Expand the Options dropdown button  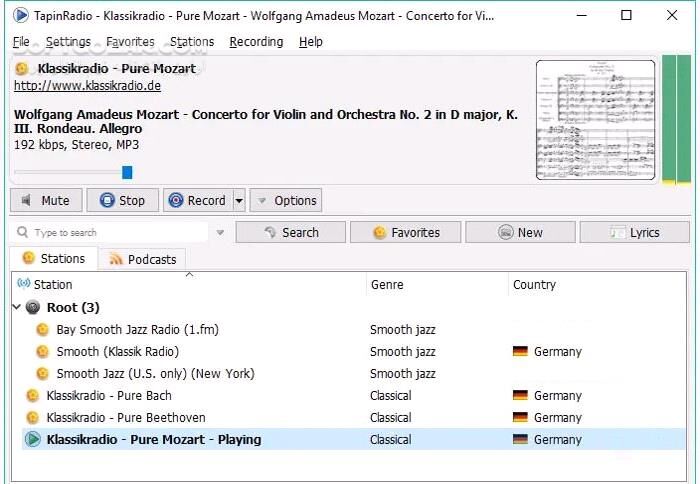coord(285,200)
